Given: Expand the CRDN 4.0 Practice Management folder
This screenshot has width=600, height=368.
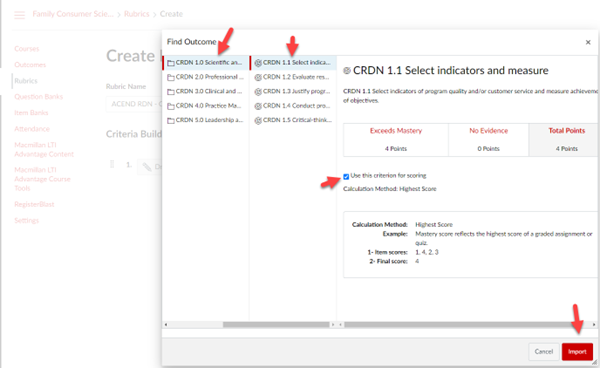Looking at the screenshot, I should pyautogui.click(x=205, y=106).
